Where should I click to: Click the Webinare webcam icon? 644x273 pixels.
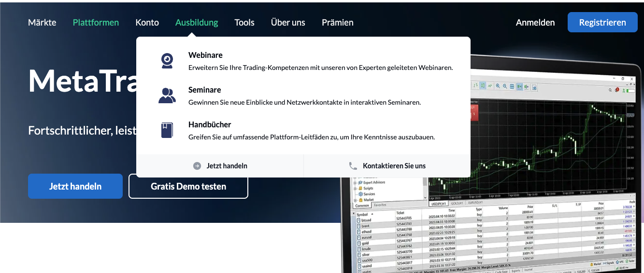[167, 61]
